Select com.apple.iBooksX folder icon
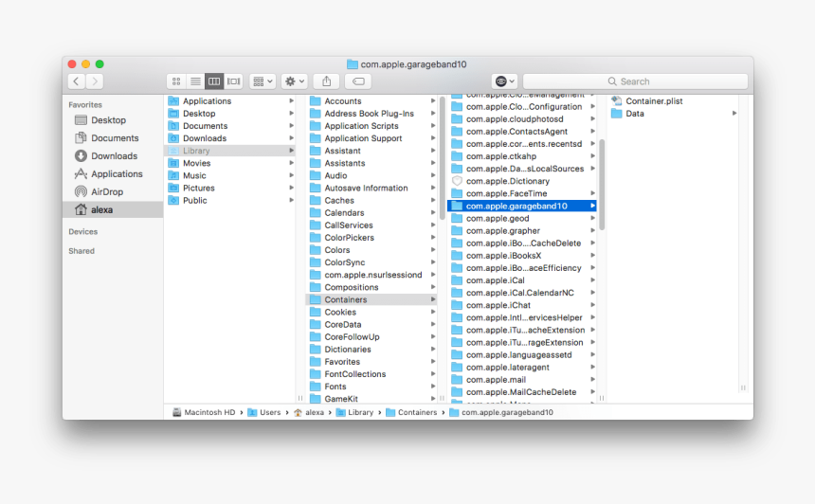This screenshot has width=815, height=504. [457, 256]
